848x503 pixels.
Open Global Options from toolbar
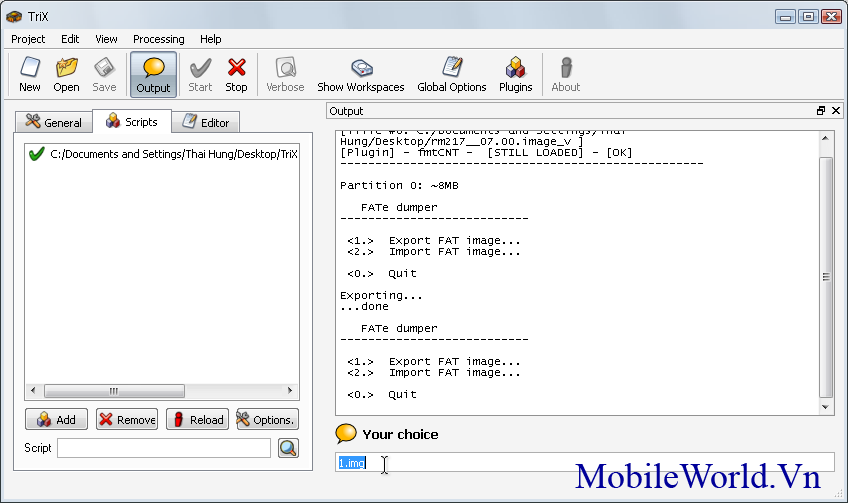tap(451, 74)
